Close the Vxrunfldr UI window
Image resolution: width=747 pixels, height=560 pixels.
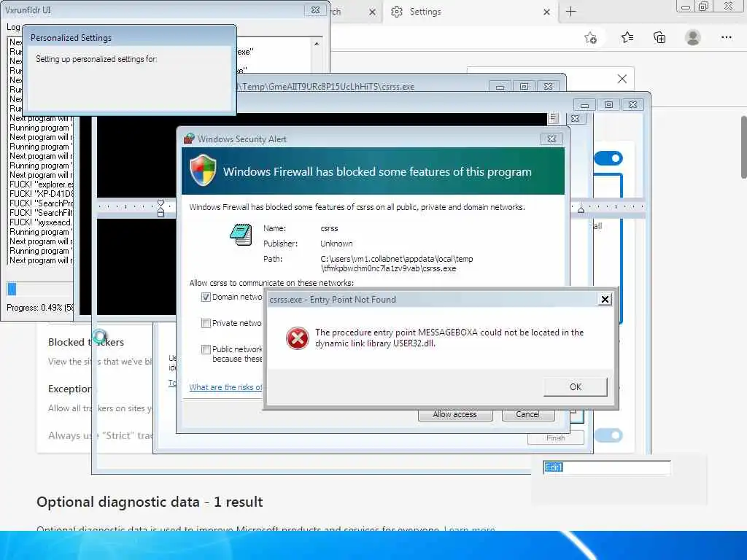[315, 10]
